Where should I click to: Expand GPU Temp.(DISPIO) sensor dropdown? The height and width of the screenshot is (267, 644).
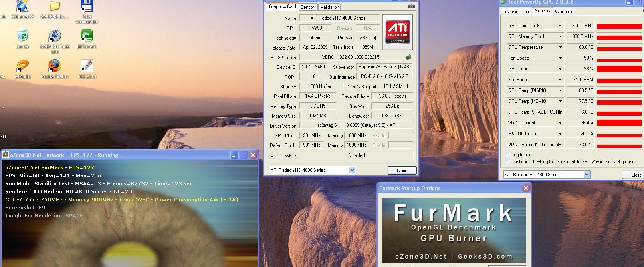click(x=561, y=90)
